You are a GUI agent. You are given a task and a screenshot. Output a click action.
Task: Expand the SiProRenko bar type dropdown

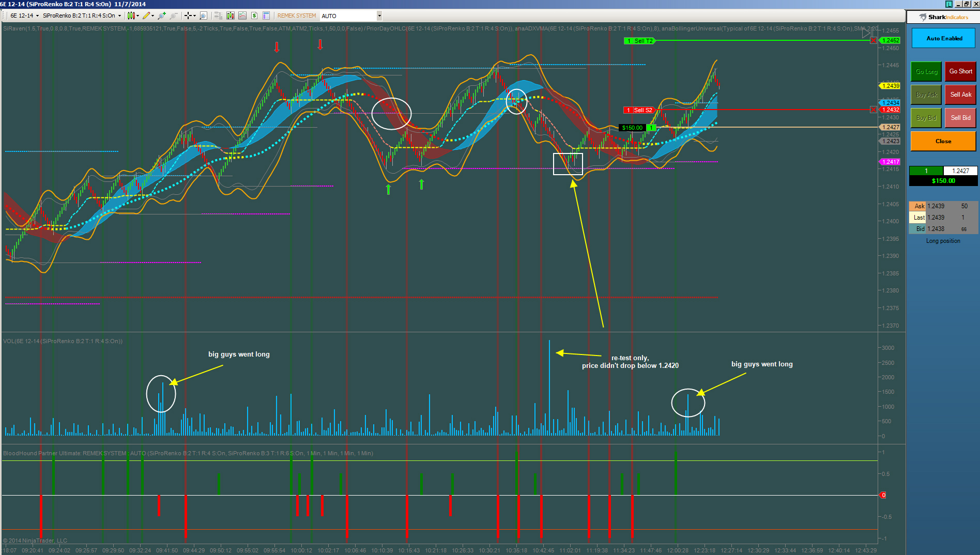pyautogui.click(x=82, y=16)
